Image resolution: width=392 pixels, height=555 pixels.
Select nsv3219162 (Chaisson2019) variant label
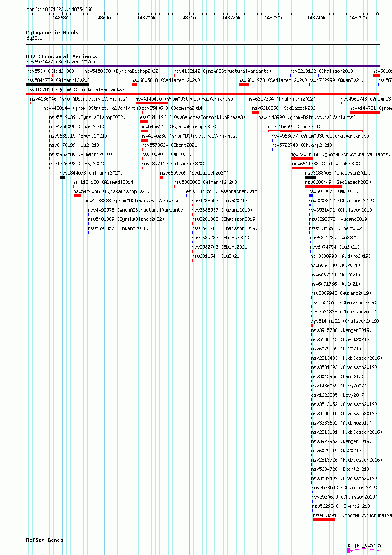pyautogui.click(x=322, y=71)
